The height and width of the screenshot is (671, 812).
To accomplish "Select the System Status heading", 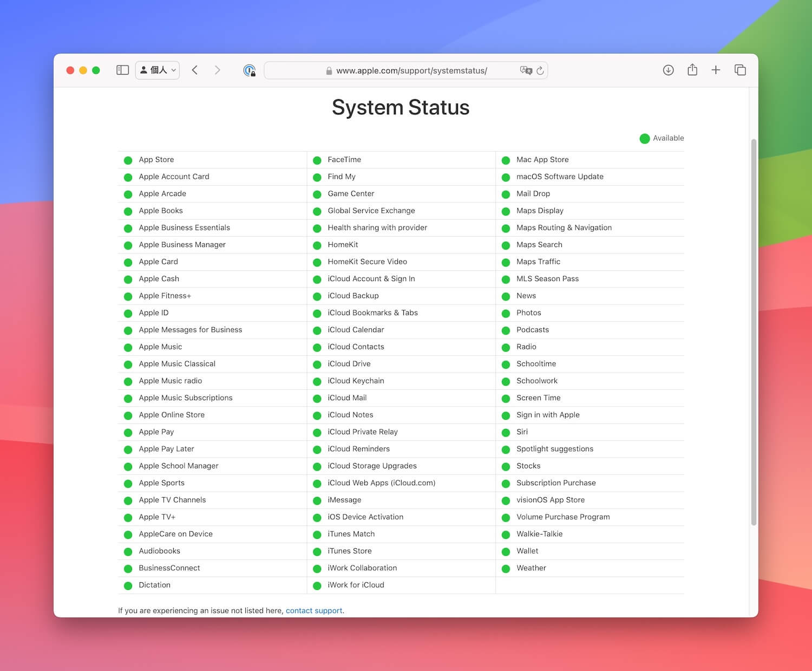I will pyautogui.click(x=401, y=107).
